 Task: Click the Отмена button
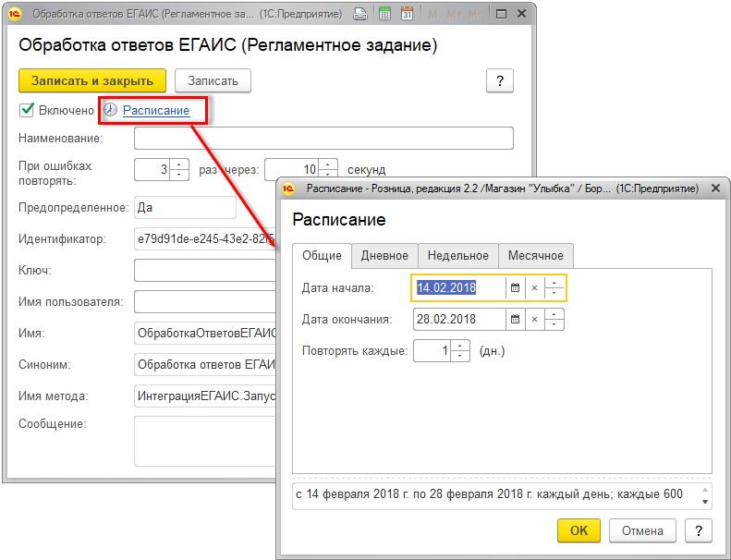(642, 530)
